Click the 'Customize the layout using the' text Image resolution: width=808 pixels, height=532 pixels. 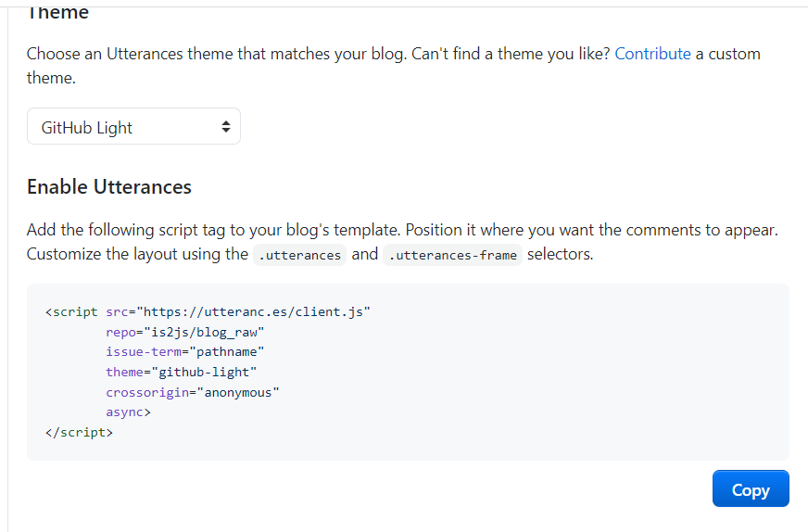pyautogui.click(x=137, y=254)
